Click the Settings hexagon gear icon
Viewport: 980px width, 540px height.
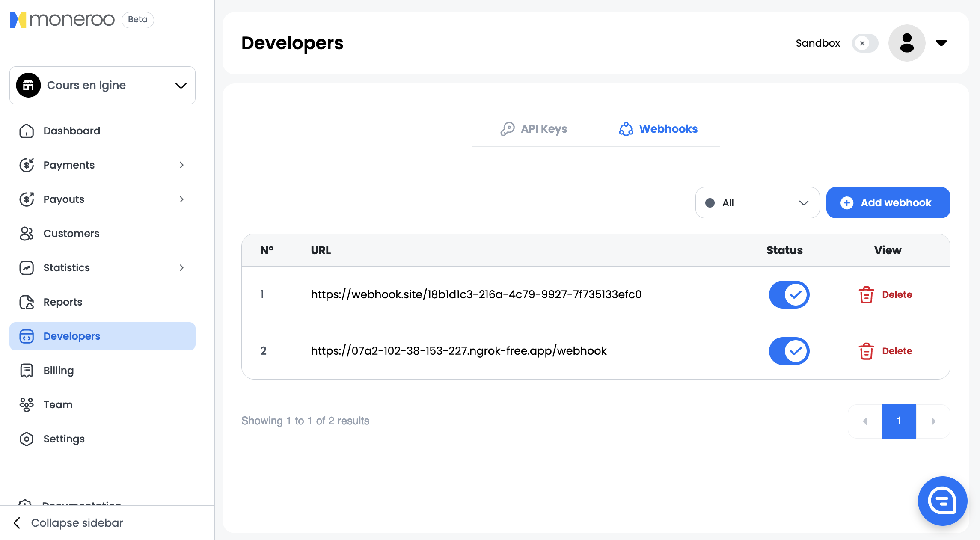(27, 439)
